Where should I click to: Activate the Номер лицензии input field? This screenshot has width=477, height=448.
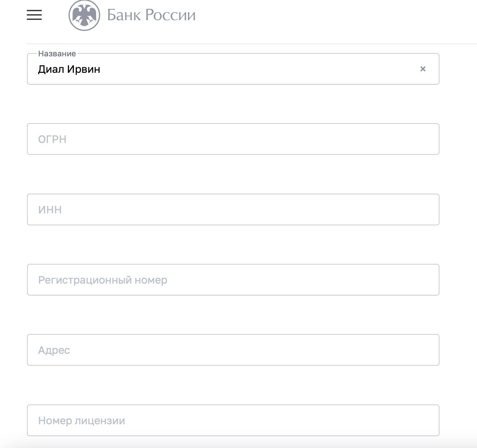(233, 420)
